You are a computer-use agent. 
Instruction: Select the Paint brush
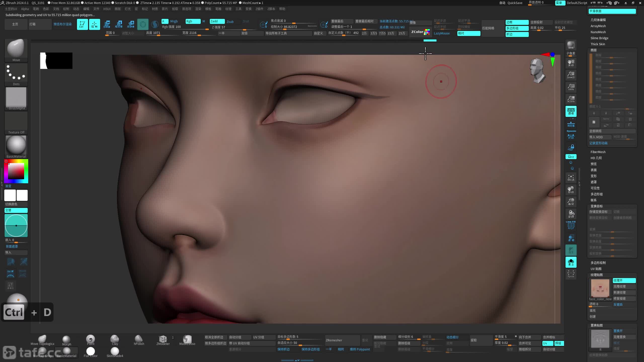tap(91, 340)
